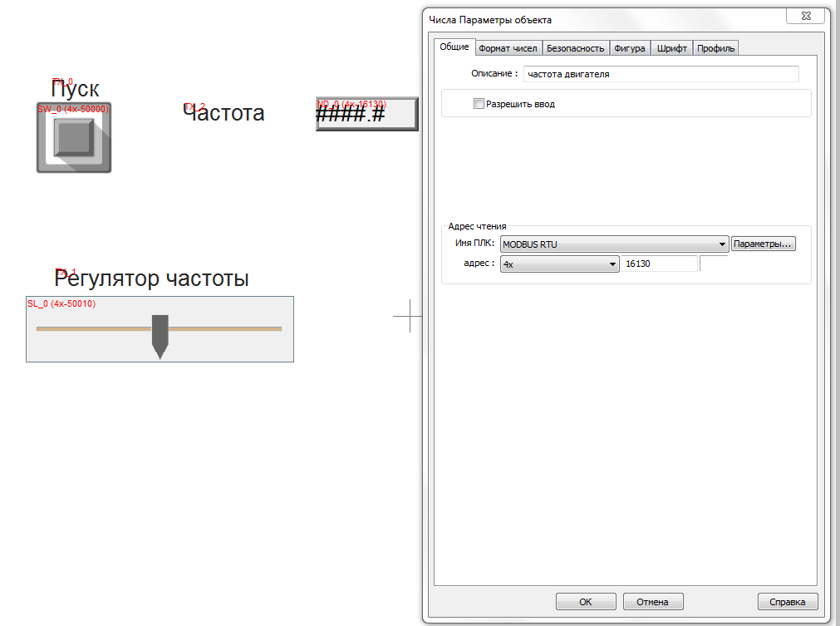
Task: Click the Параметры... button
Action: pyautogui.click(x=764, y=244)
